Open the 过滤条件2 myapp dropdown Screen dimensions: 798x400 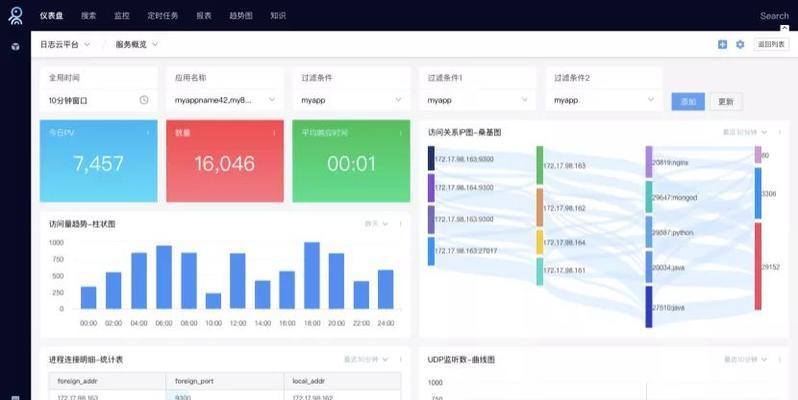pos(604,100)
